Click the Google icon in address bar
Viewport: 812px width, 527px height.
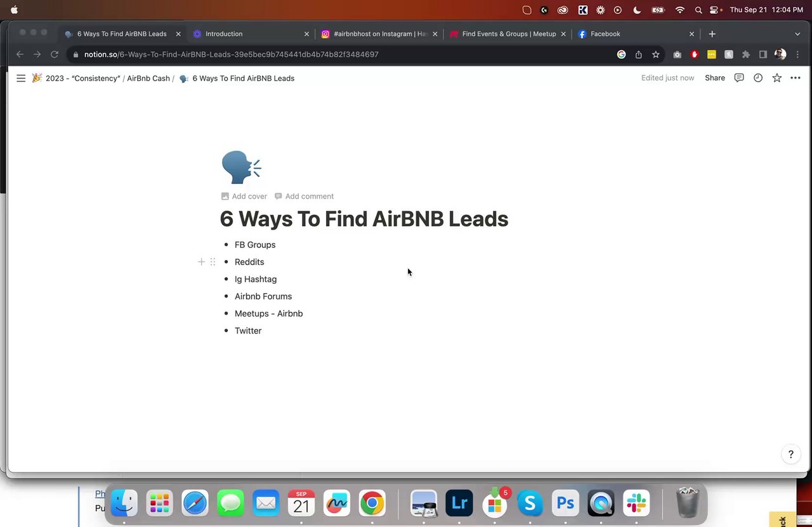pos(621,55)
